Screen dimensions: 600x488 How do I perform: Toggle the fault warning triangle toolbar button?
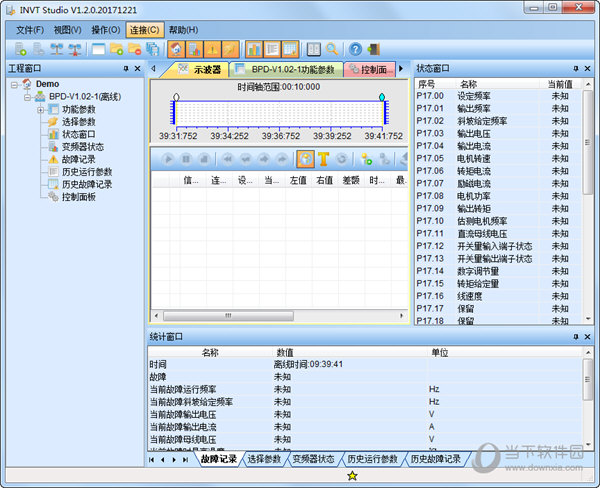click(x=212, y=49)
